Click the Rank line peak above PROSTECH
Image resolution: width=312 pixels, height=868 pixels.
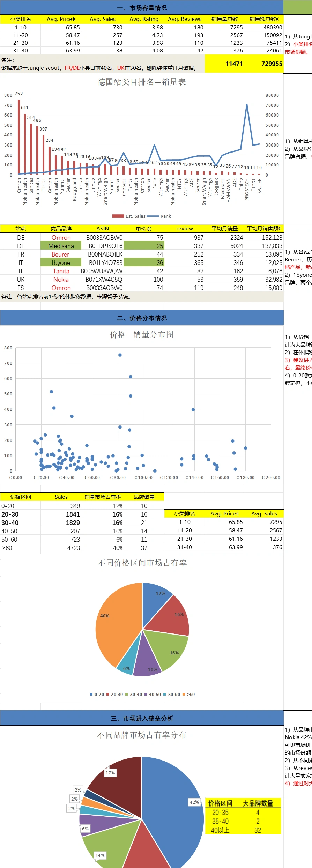tap(247, 104)
